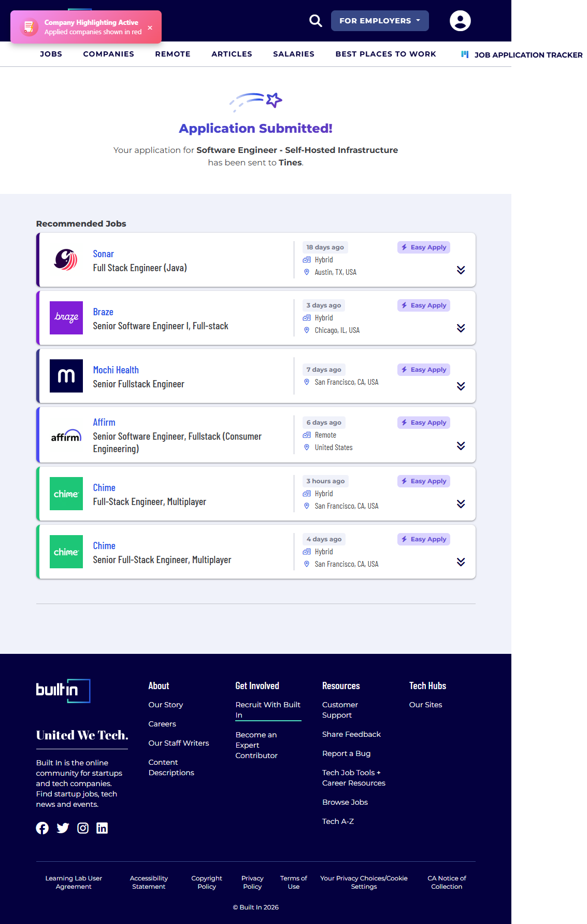This screenshot has width=587, height=924.
Task: Open the user profile avatar icon
Action: (460, 21)
